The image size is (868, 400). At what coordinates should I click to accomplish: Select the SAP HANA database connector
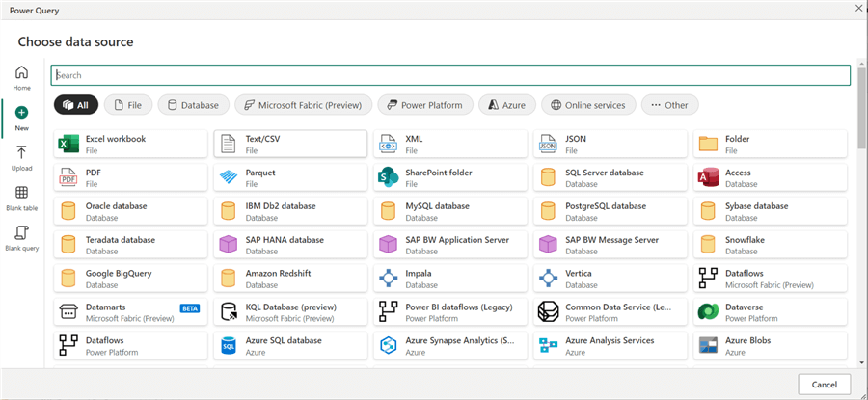(x=290, y=245)
